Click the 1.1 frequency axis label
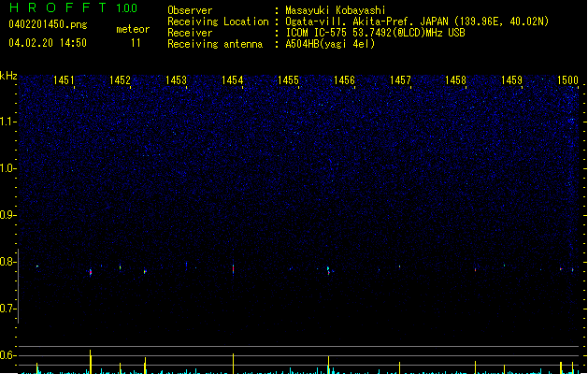The image size is (588, 374). click(x=8, y=122)
